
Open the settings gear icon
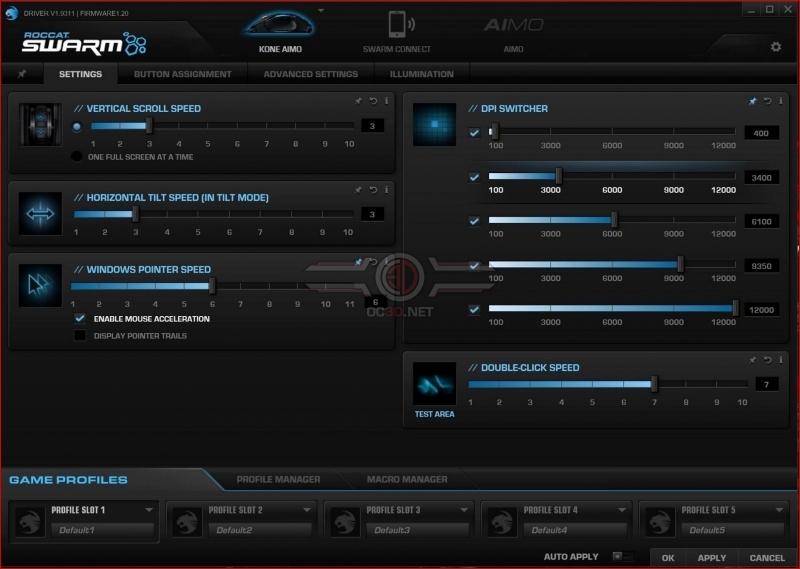pos(776,47)
